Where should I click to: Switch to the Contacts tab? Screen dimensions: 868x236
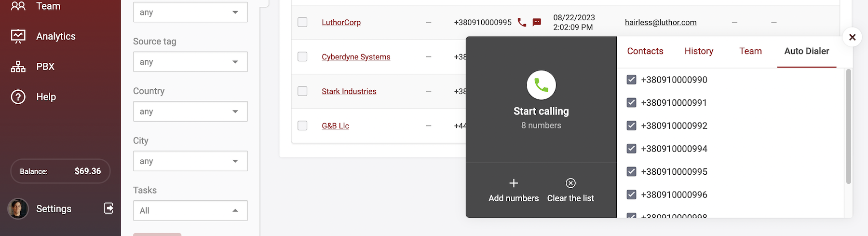coord(645,51)
